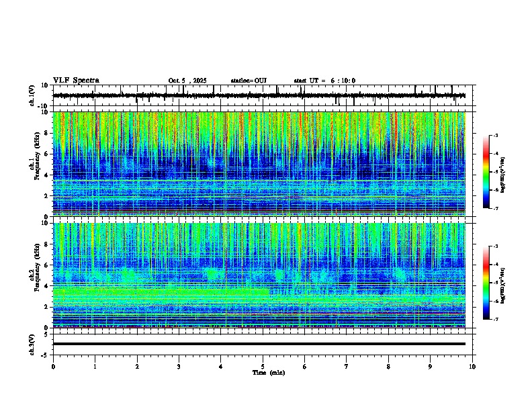Click the "ch.3(V)" axis label
The image size is (532, 411).
tap(32, 345)
